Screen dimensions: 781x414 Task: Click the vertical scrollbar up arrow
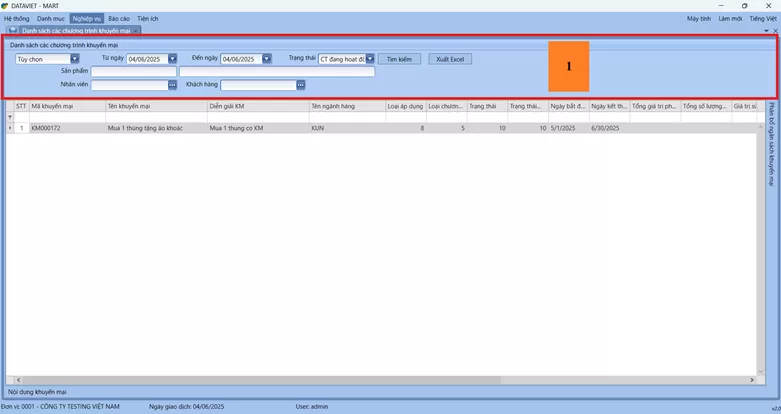(761, 128)
